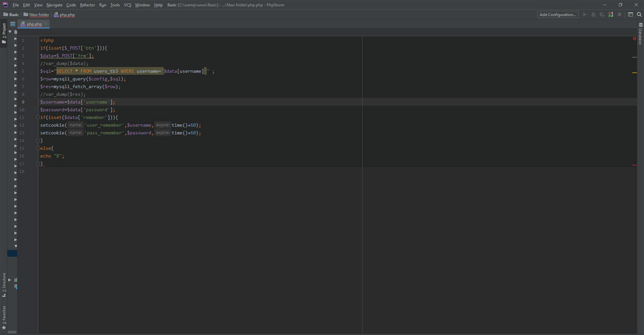
Task: Open the View menu
Action: [x=38, y=5]
